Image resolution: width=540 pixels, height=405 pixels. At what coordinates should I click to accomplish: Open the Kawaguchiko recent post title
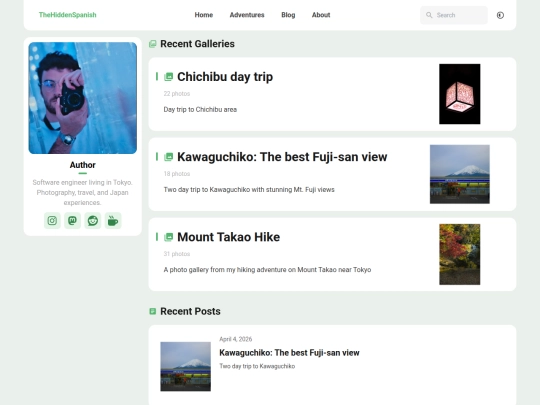click(289, 353)
